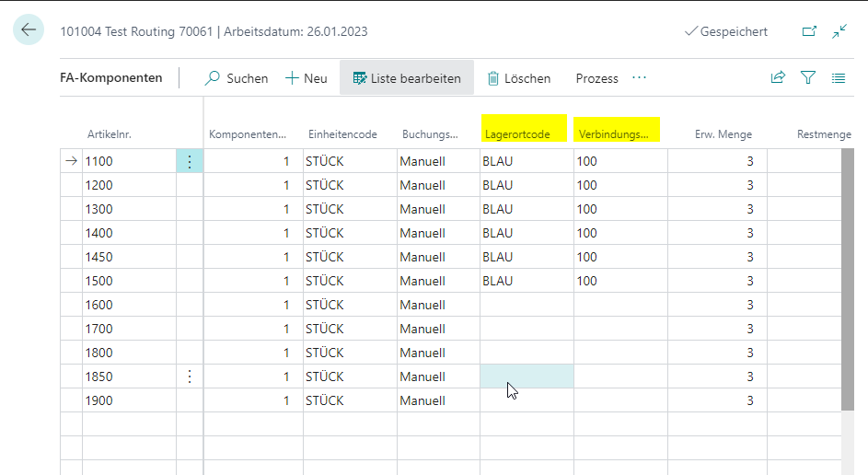Click the Restmenge column header

(x=824, y=134)
